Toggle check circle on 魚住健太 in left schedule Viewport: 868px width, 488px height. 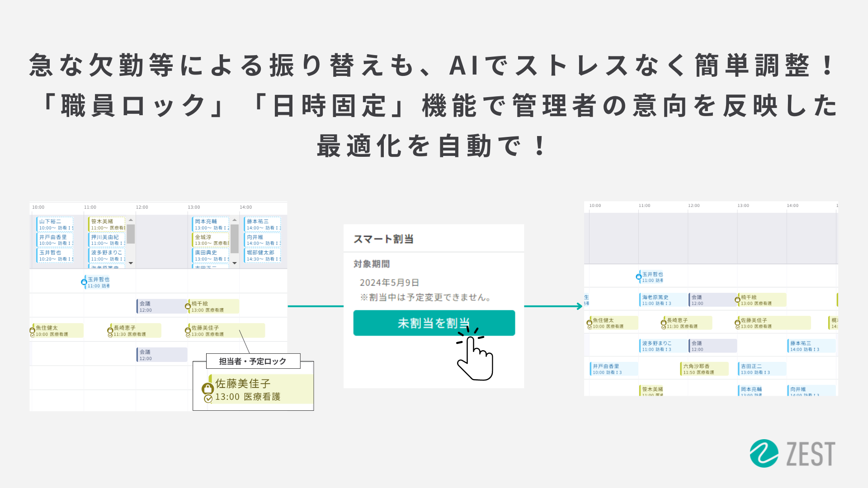coord(33,335)
